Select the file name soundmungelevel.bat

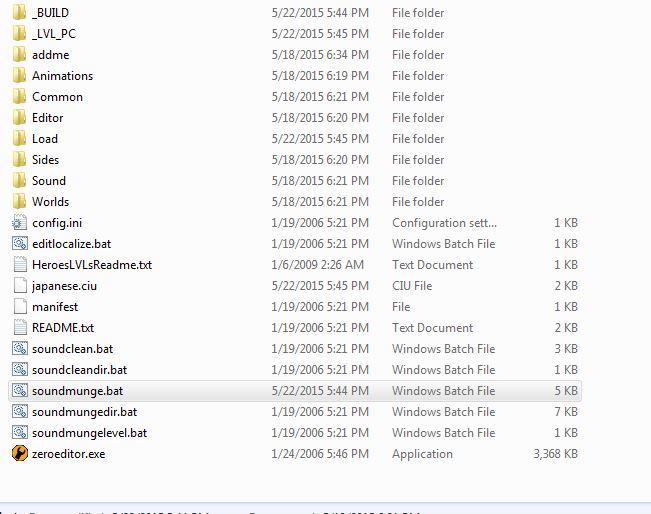coord(90,433)
